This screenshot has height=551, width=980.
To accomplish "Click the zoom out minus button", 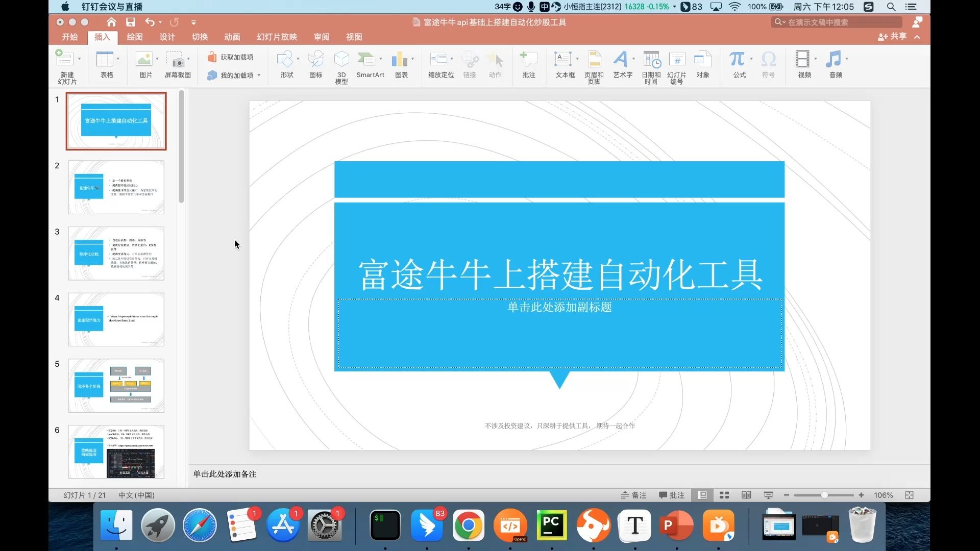I will click(x=787, y=495).
